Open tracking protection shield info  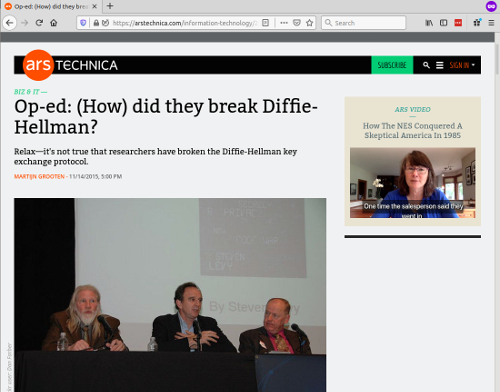point(83,23)
